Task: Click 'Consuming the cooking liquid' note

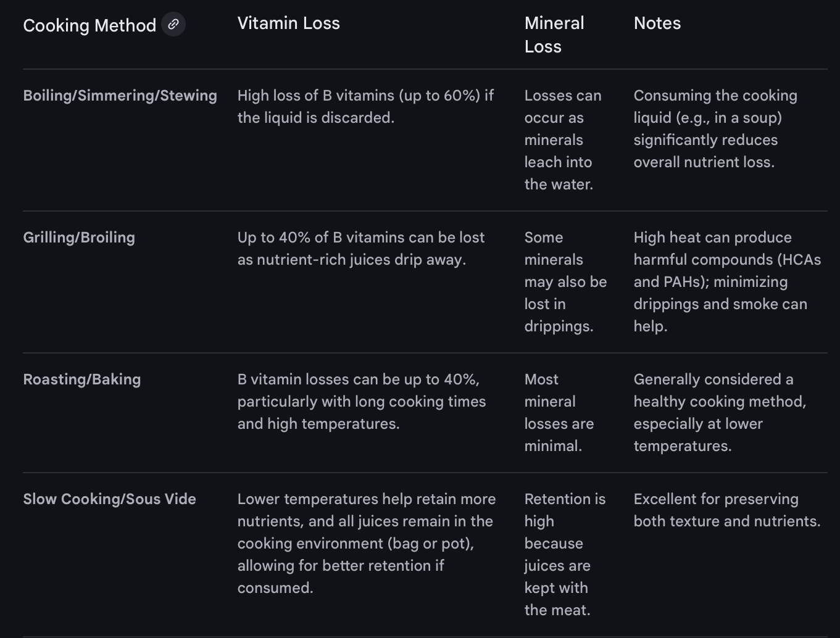Action: point(715,129)
